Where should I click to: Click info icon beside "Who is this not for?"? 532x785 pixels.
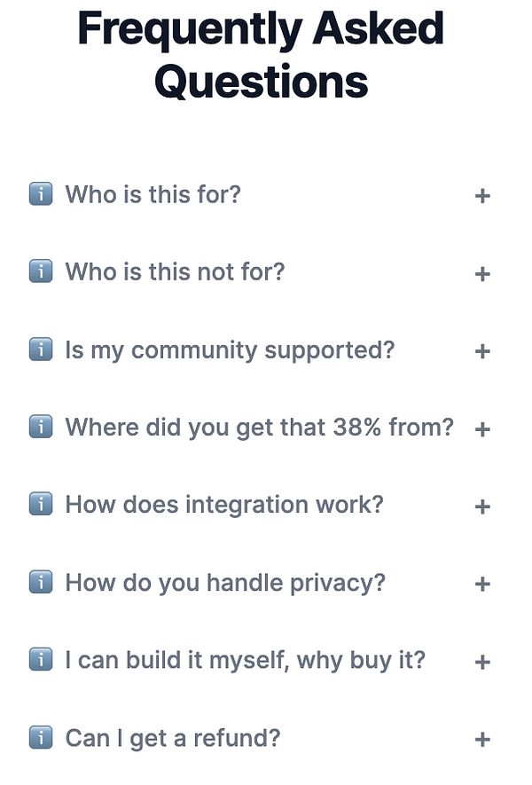41,271
